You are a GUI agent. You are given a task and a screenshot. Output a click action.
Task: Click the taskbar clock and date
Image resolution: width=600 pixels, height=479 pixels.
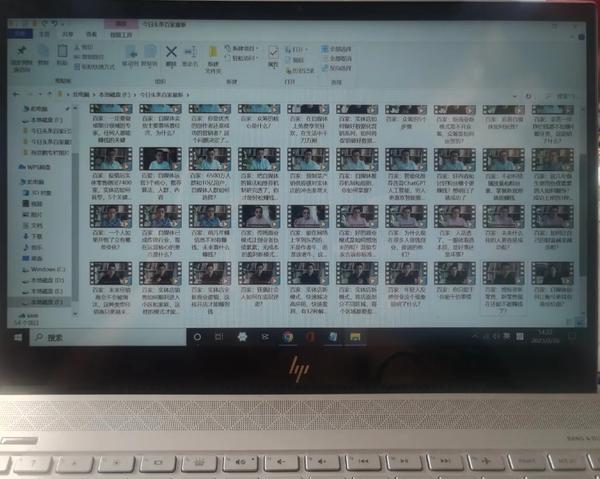(x=545, y=337)
